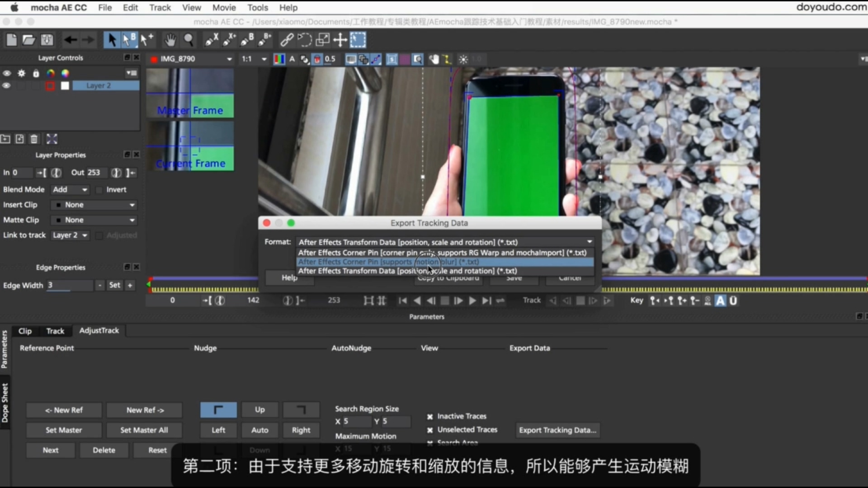The image size is (868, 488).
Task: Select the Rotate tool icon
Action: pyautogui.click(x=305, y=40)
